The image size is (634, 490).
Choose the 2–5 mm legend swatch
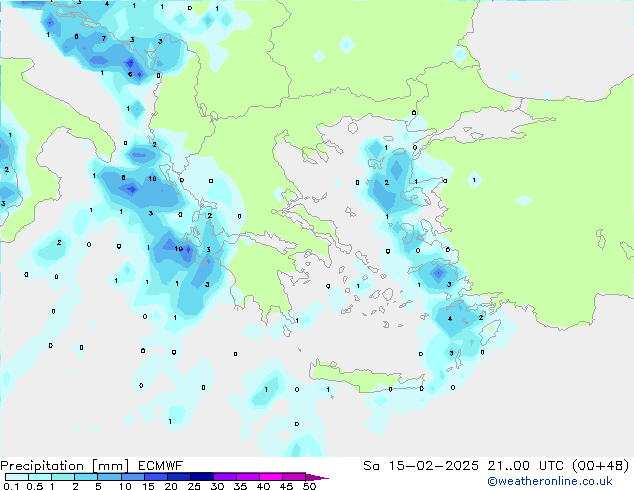pos(86,477)
